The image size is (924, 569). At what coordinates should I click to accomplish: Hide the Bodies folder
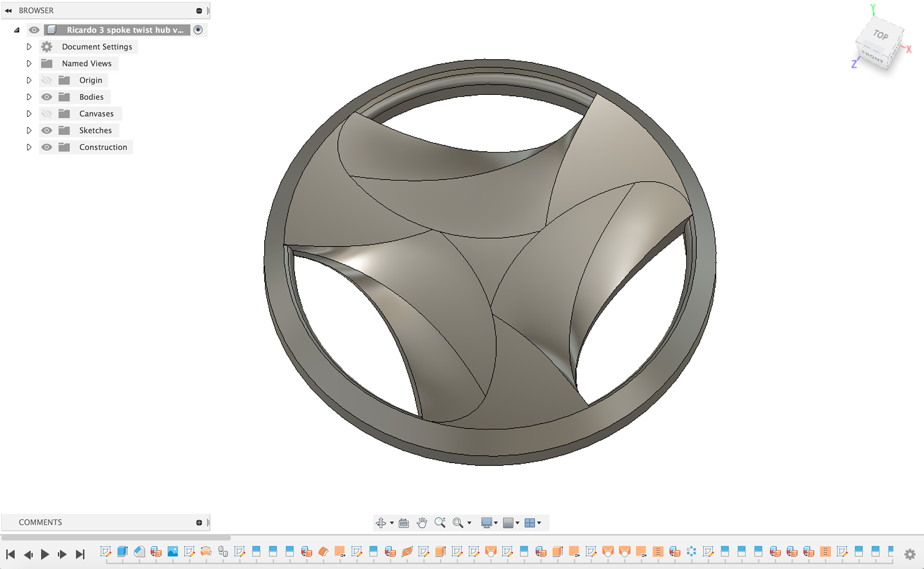(x=47, y=97)
